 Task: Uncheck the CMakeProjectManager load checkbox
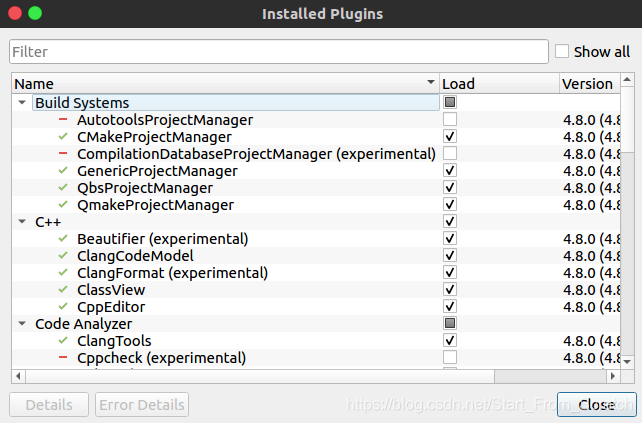[x=450, y=136]
